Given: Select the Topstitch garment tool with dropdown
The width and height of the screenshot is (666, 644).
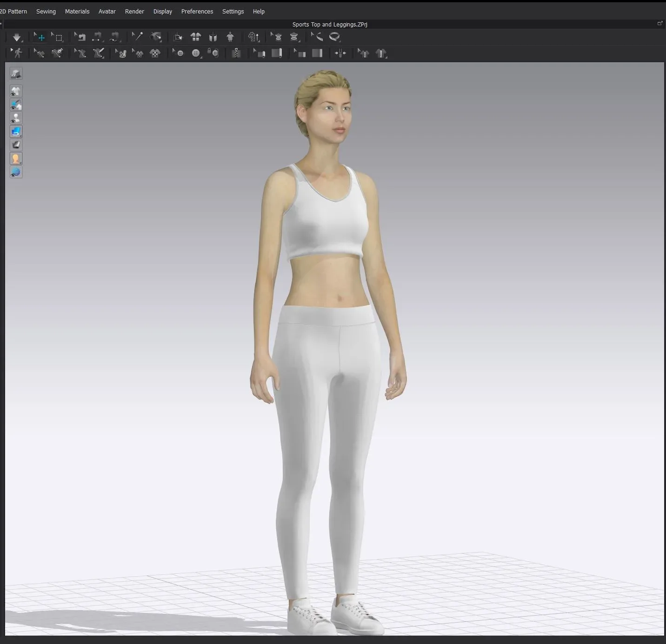Looking at the screenshot, I should (381, 53).
